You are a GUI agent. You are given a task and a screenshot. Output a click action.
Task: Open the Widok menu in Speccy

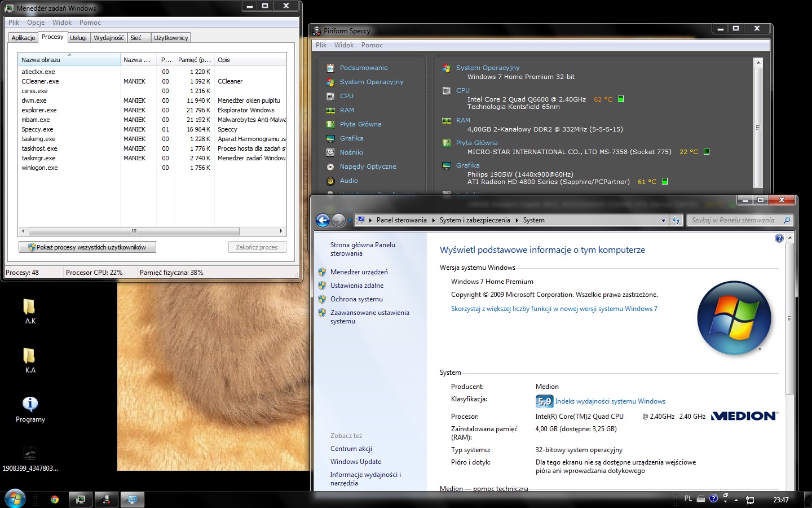[x=344, y=45]
